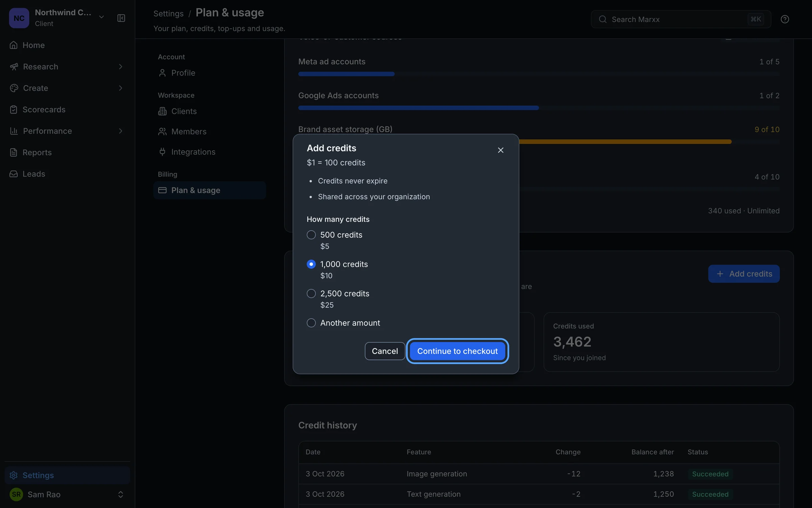This screenshot has height=508, width=812.
Task: Click the '9 of 10' storage value
Action: tap(767, 129)
